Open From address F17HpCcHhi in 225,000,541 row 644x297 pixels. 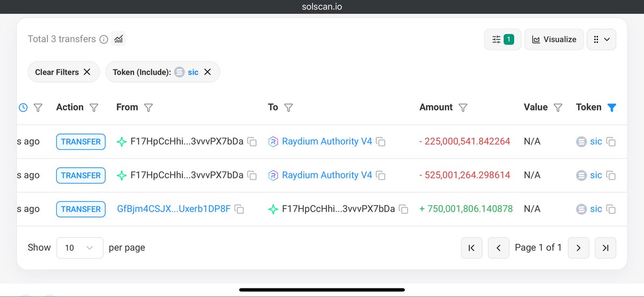(x=187, y=142)
